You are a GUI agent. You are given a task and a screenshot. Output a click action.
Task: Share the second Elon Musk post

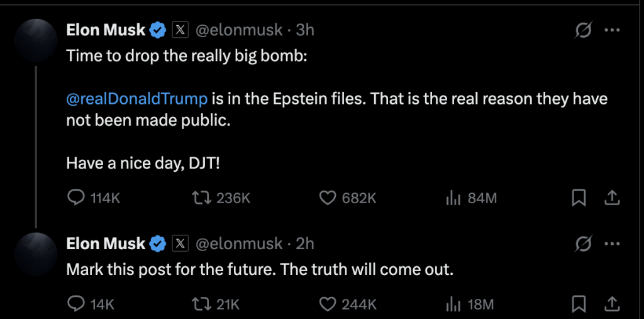coord(611,304)
